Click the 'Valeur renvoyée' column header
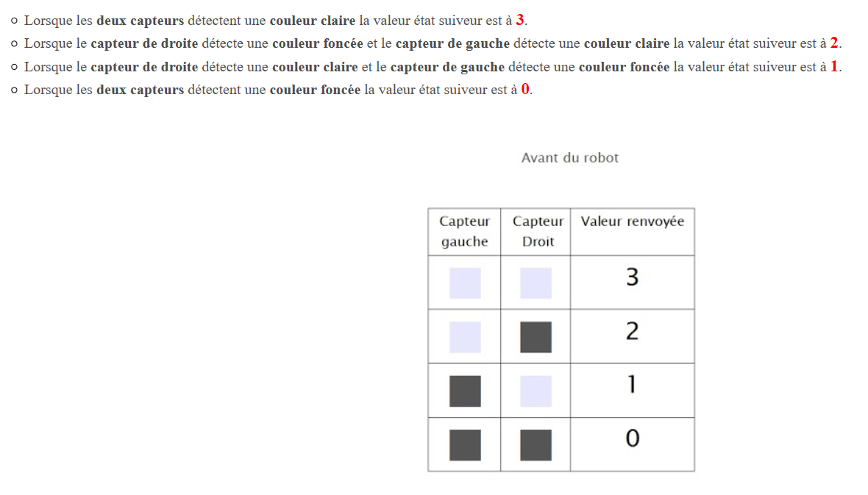The height and width of the screenshot is (495, 868). pos(632,221)
